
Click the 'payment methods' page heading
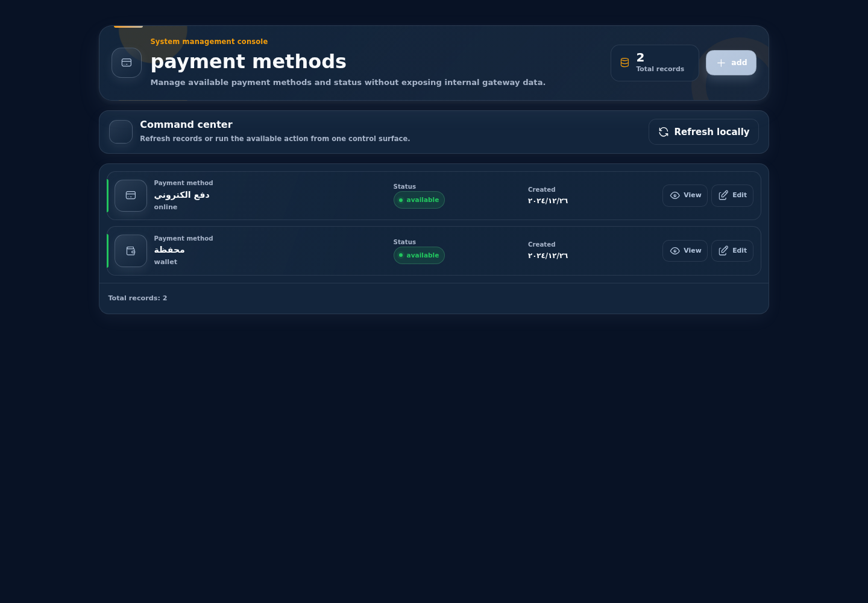(248, 62)
